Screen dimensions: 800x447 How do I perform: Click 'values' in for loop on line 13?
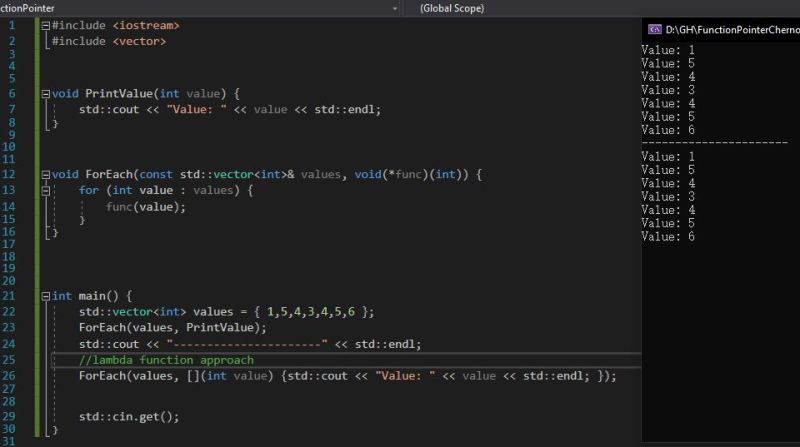pos(213,190)
